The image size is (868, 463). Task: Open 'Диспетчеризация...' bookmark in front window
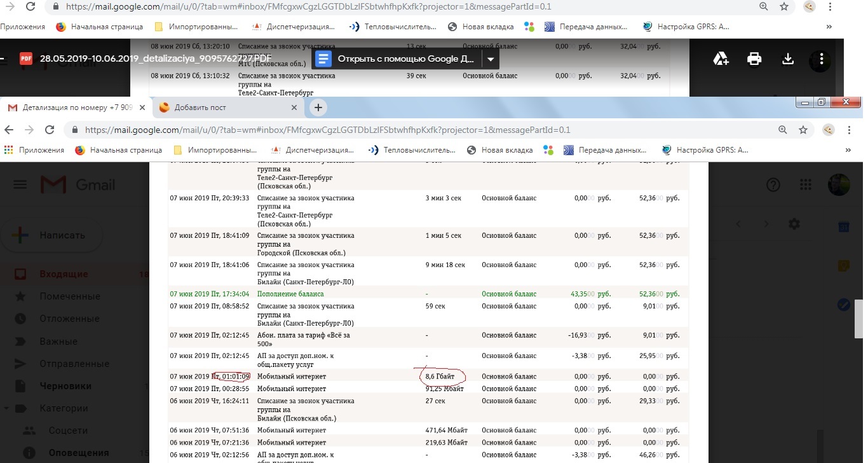pyautogui.click(x=312, y=150)
